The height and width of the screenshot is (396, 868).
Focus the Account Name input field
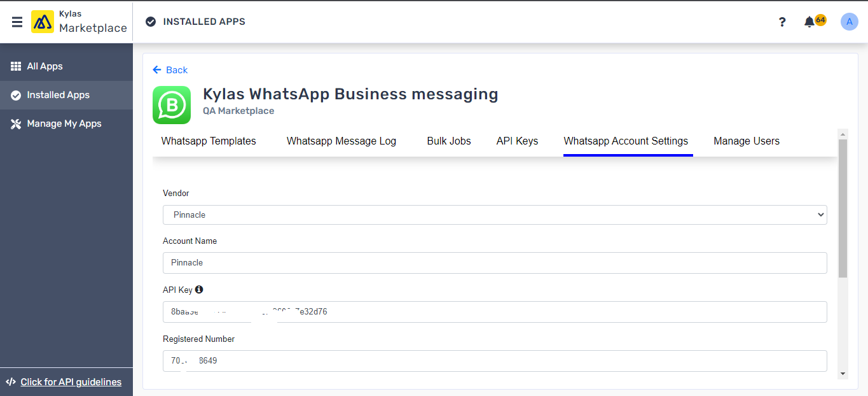(495, 262)
